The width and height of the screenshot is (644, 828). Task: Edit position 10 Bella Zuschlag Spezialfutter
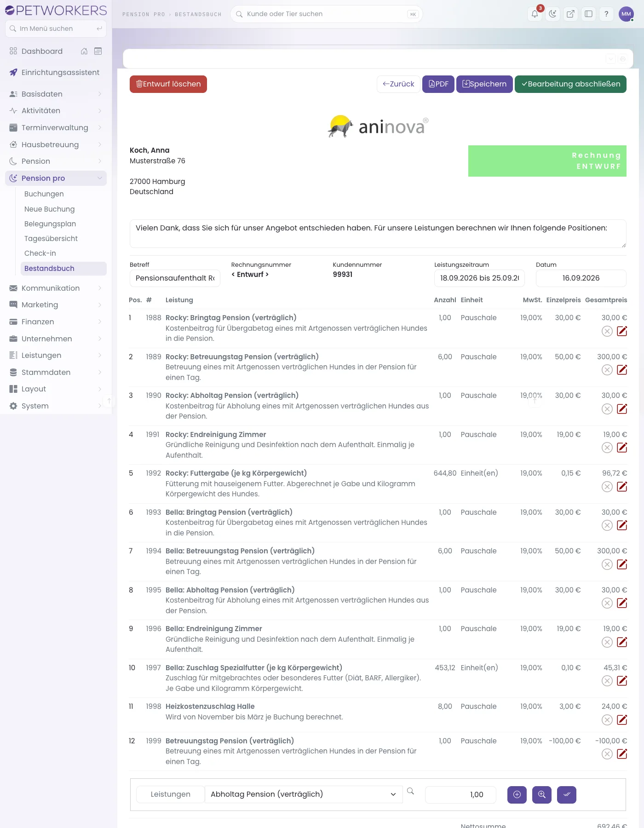(x=622, y=681)
